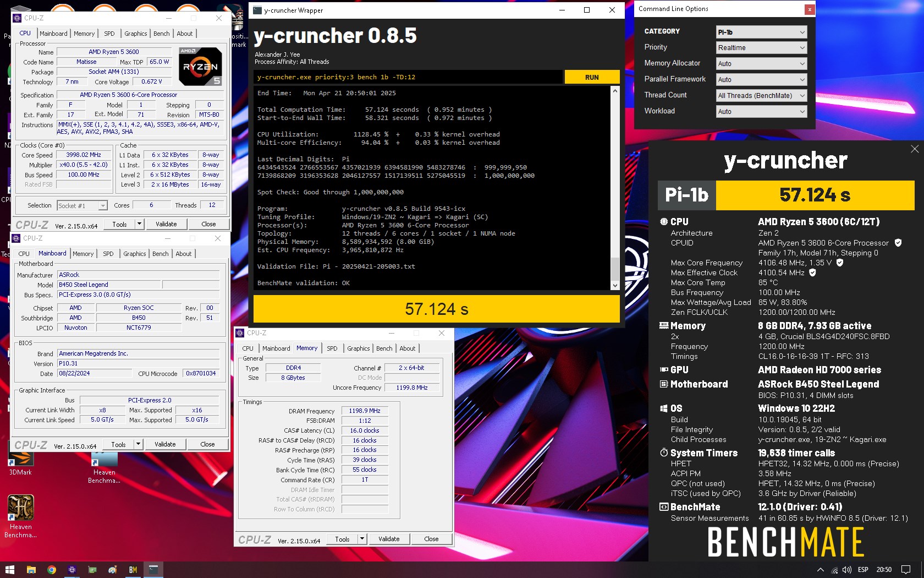Open the Thread Count dropdown

761,96
